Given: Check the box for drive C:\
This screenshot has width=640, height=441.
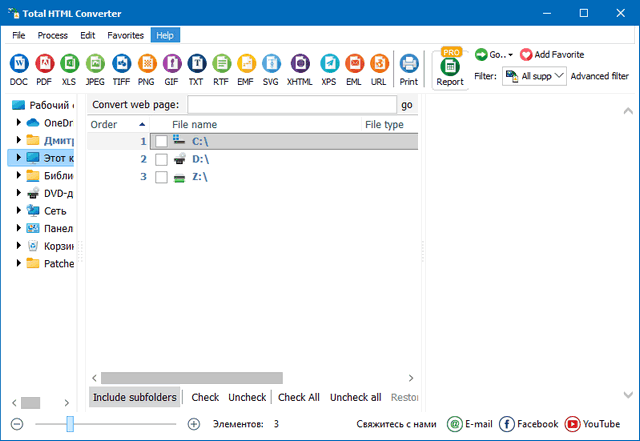Looking at the screenshot, I should [x=161, y=142].
